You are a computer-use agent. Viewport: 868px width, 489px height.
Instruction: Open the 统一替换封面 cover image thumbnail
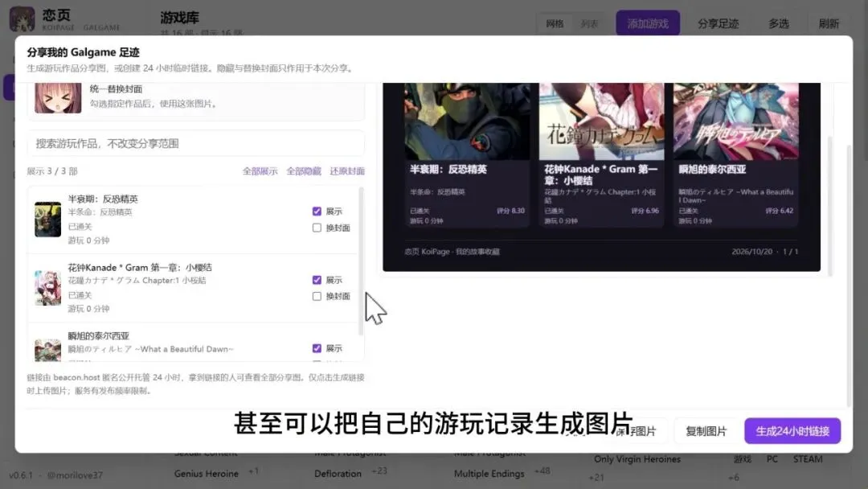click(58, 98)
